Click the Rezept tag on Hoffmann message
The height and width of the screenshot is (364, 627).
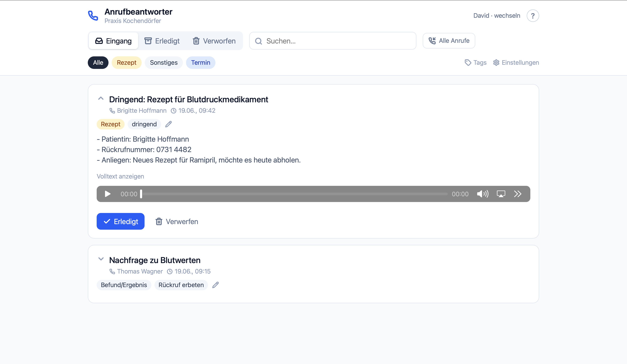tap(110, 124)
